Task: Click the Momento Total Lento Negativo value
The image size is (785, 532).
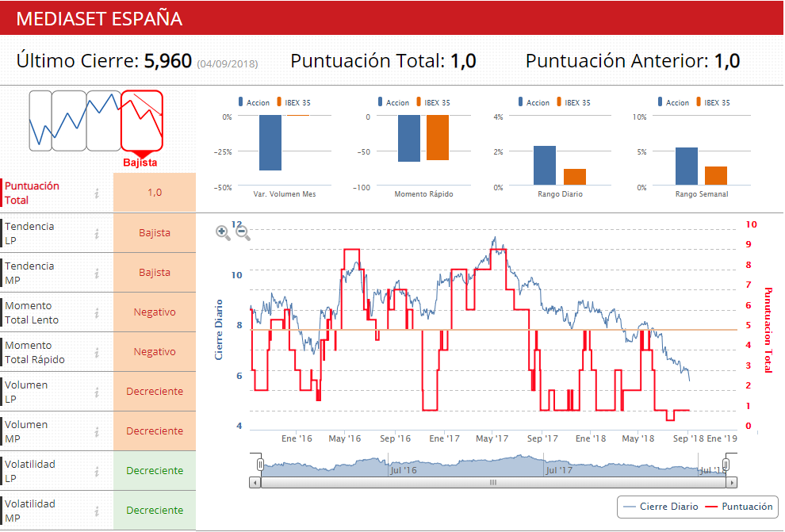Action: click(x=155, y=312)
